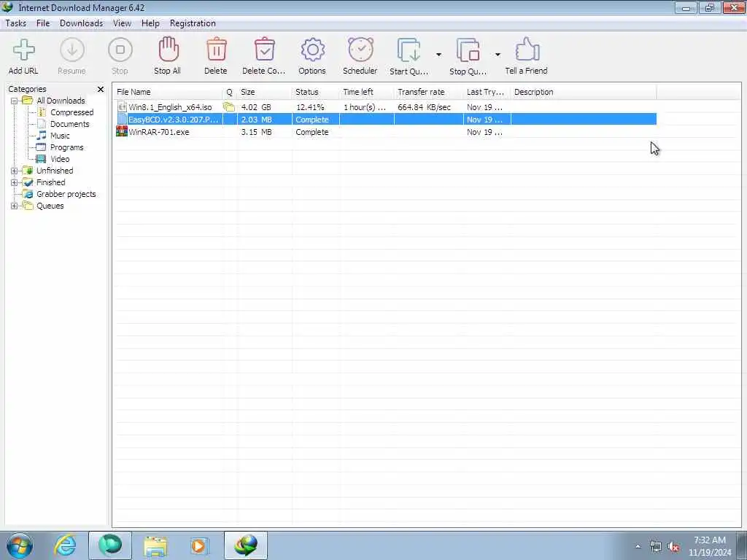Click the network tray icon
The image size is (747, 560).
(656, 547)
